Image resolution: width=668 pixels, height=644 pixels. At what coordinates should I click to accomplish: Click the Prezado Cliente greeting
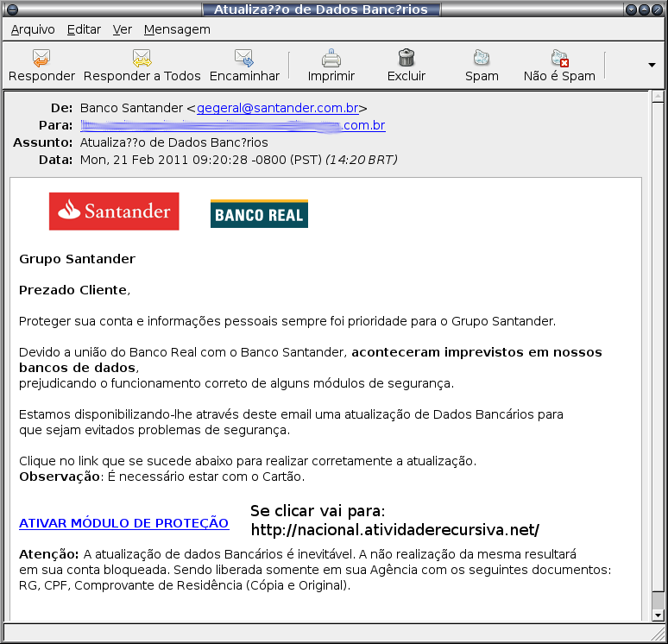pyautogui.click(x=74, y=290)
